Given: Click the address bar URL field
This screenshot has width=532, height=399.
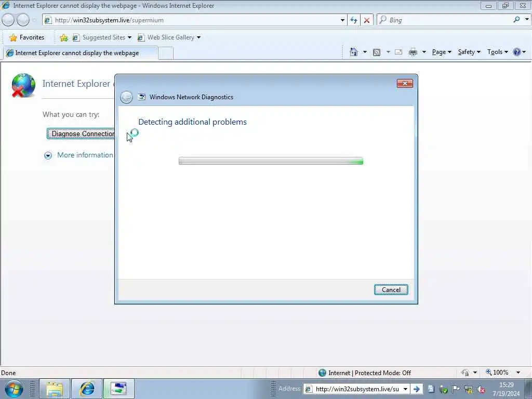Looking at the screenshot, I should coord(195,20).
